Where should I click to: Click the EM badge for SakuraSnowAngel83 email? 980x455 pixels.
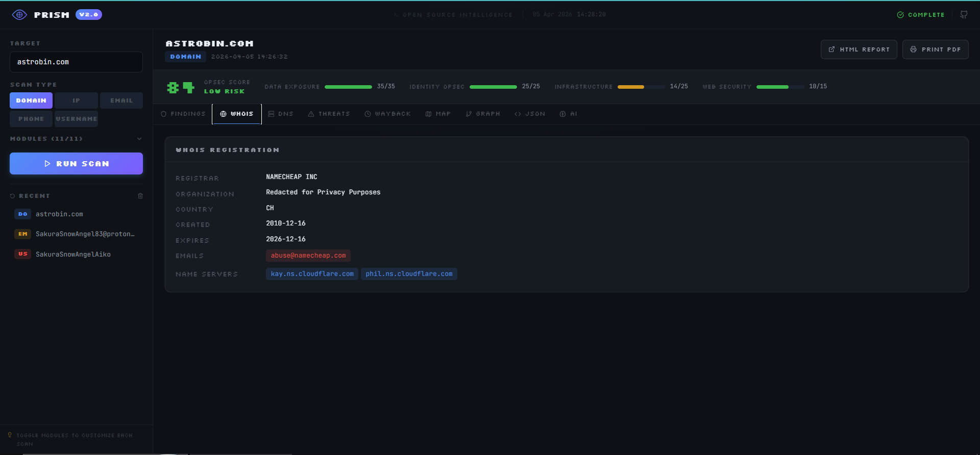(x=23, y=234)
